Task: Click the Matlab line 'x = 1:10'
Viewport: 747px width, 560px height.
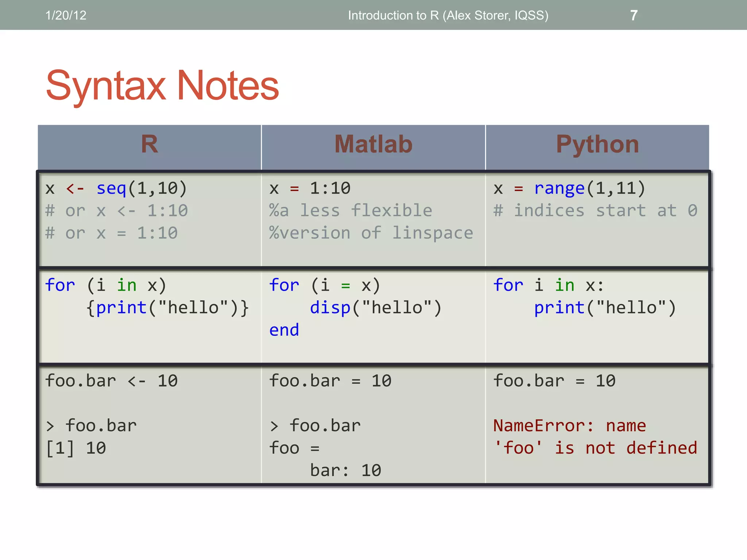Action: [310, 188]
